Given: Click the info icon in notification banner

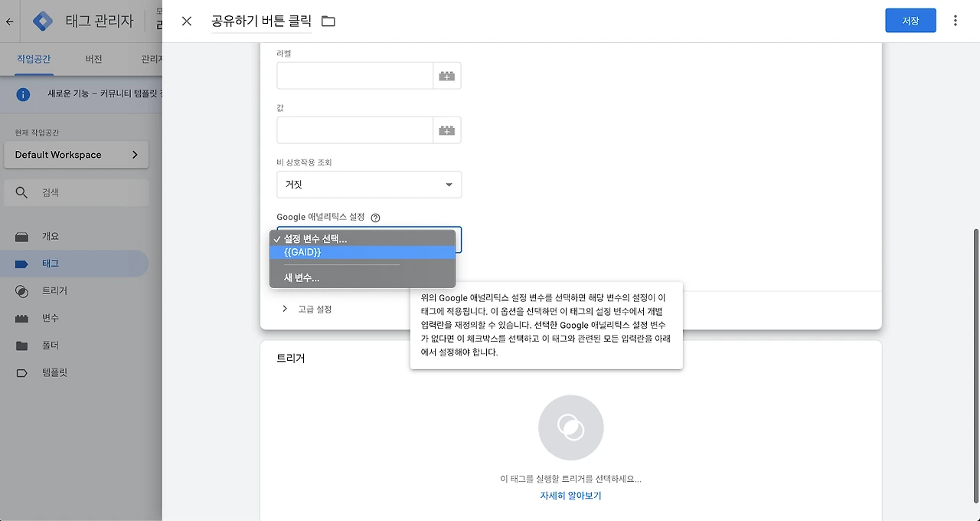Looking at the screenshot, I should click(23, 95).
